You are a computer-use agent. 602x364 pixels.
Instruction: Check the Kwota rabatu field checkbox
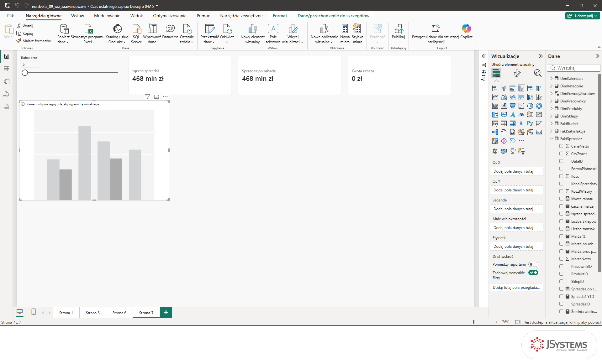tap(561, 199)
